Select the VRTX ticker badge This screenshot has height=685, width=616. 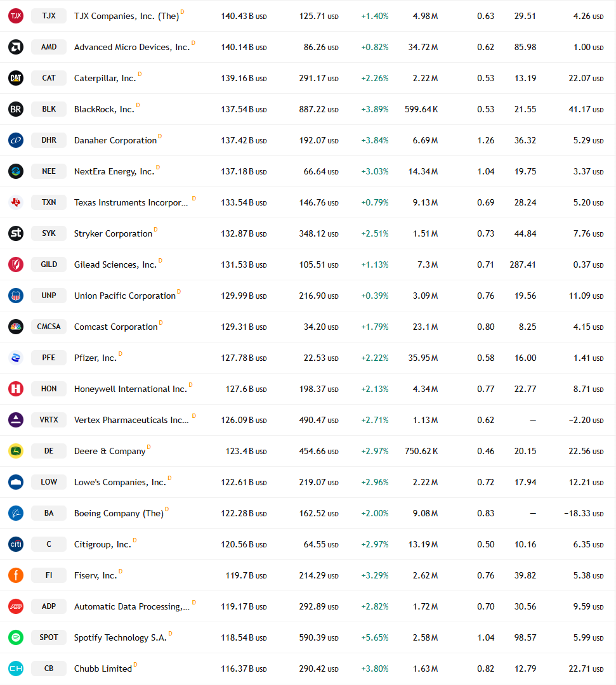49,419
